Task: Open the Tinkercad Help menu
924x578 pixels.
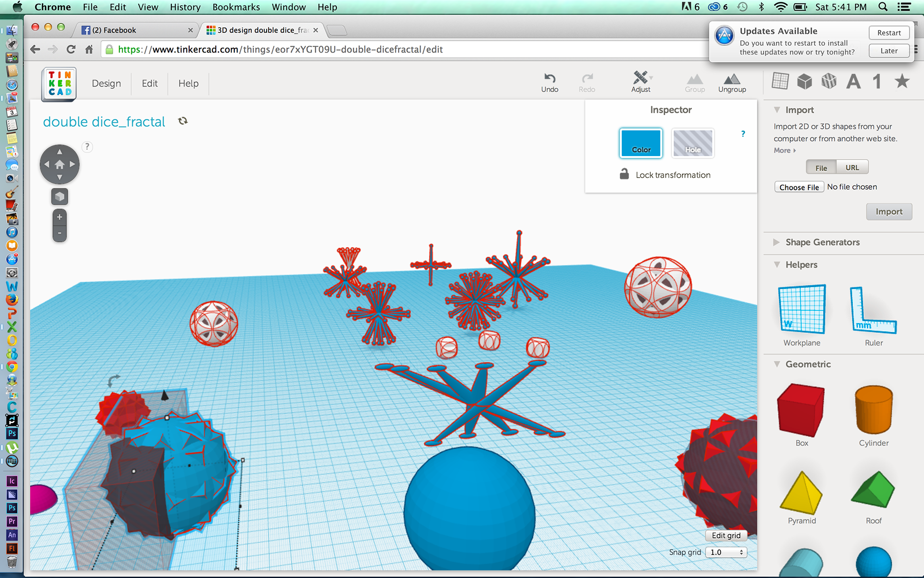Action: tap(188, 83)
